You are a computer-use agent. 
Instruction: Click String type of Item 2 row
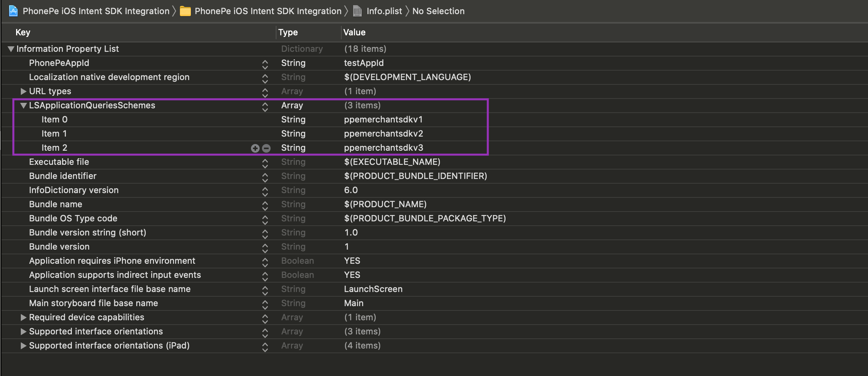pyautogui.click(x=293, y=148)
